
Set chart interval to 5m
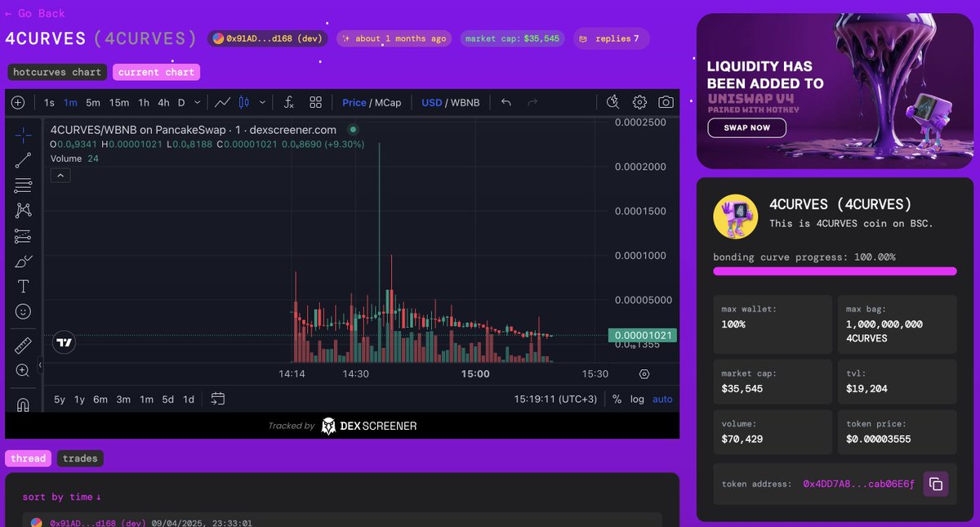(93, 102)
